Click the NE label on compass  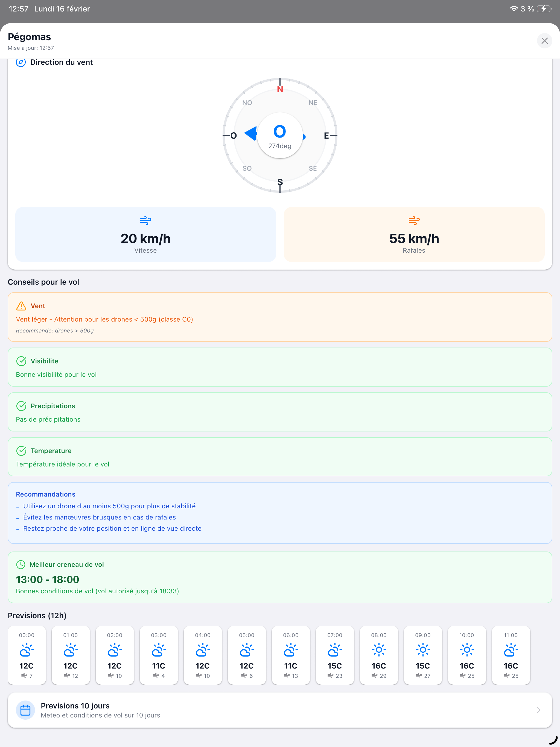point(313,103)
